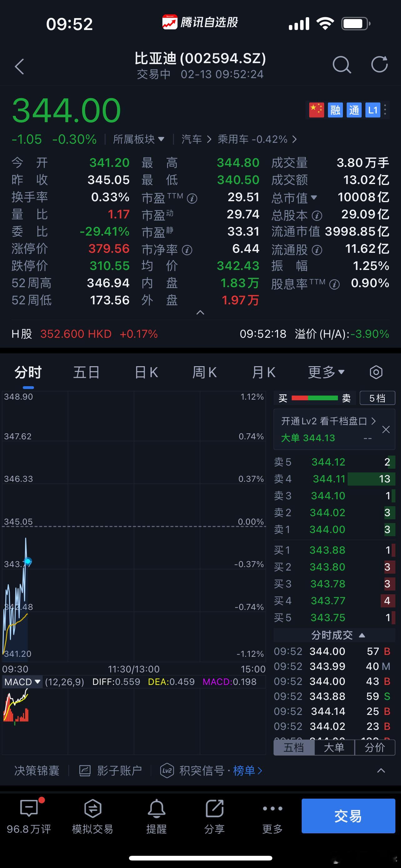Image resolution: width=401 pixels, height=868 pixels.
Task: Select the 大单 large orders tab
Action: (x=334, y=747)
